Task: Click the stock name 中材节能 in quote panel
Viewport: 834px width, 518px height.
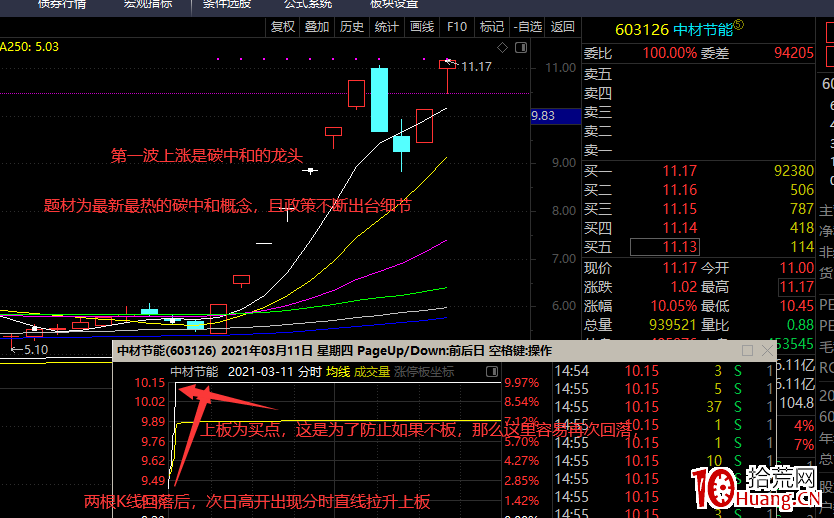Action: (x=703, y=30)
